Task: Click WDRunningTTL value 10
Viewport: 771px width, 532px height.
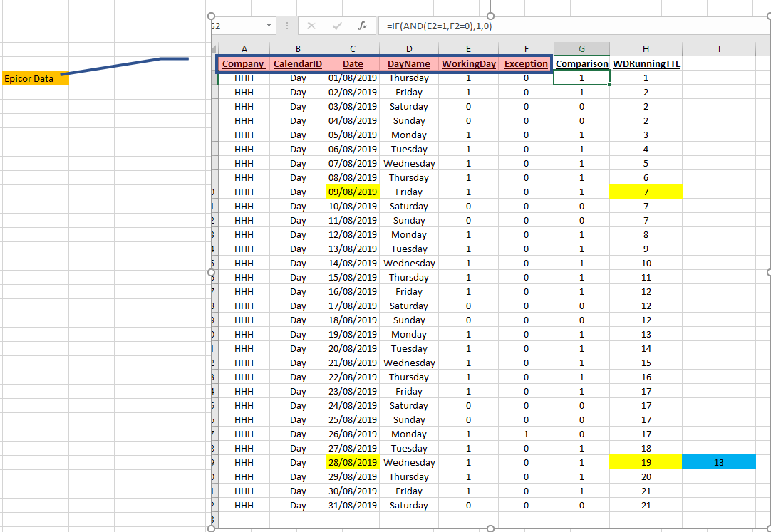Action: [646, 263]
